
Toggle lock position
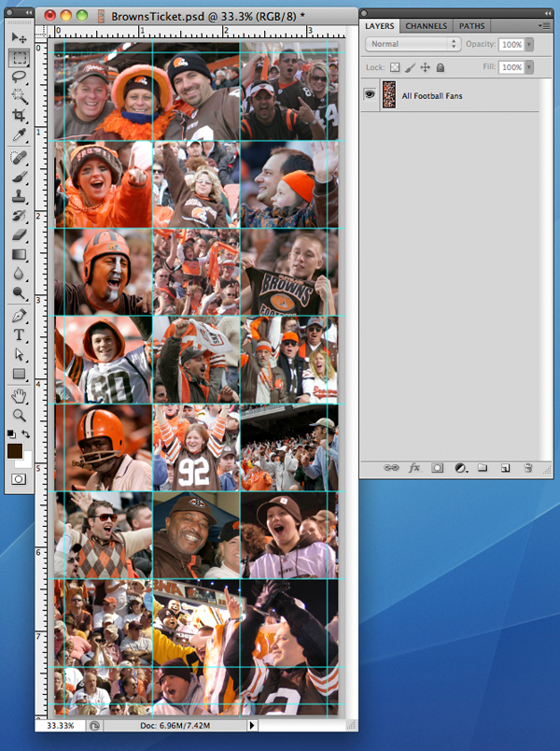pos(425,67)
